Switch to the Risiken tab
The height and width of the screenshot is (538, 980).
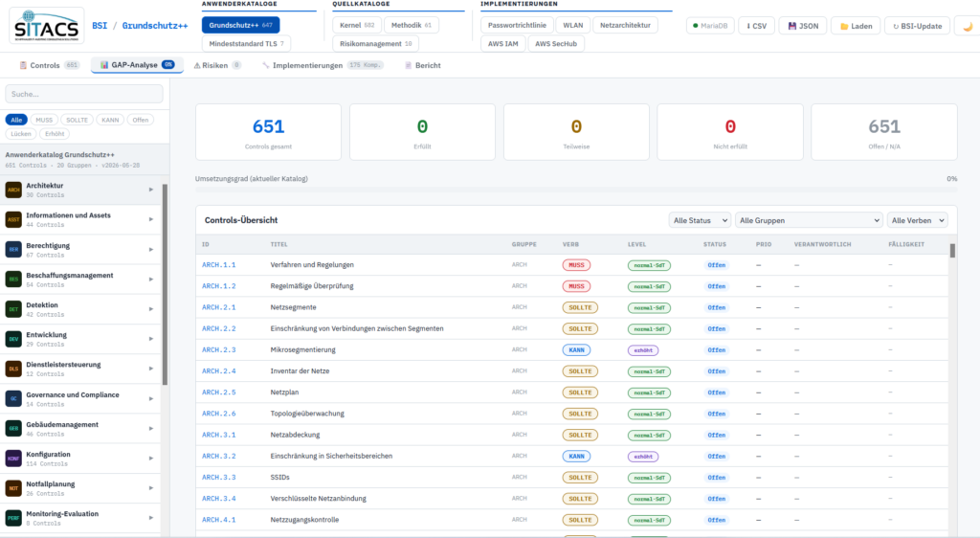coord(217,65)
